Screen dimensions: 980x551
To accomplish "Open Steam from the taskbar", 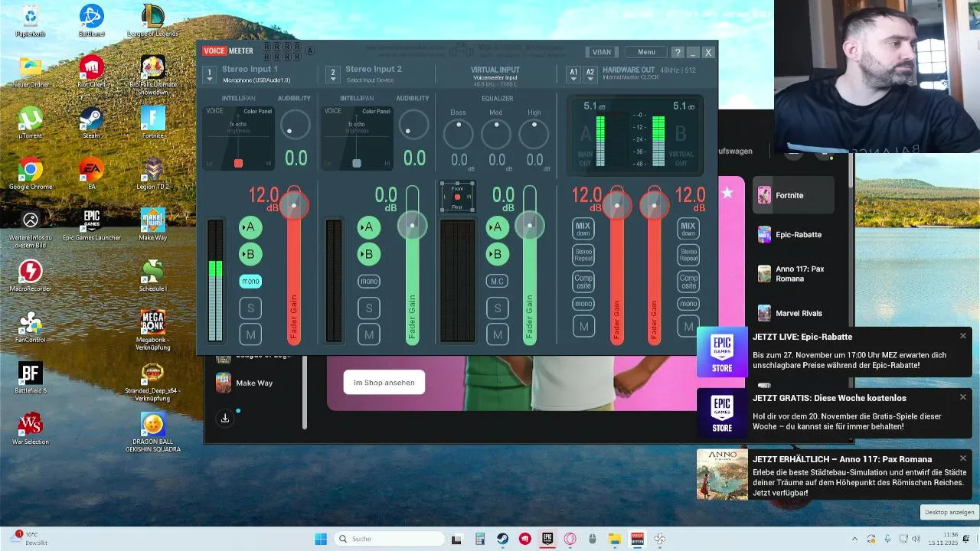I will (503, 539).
